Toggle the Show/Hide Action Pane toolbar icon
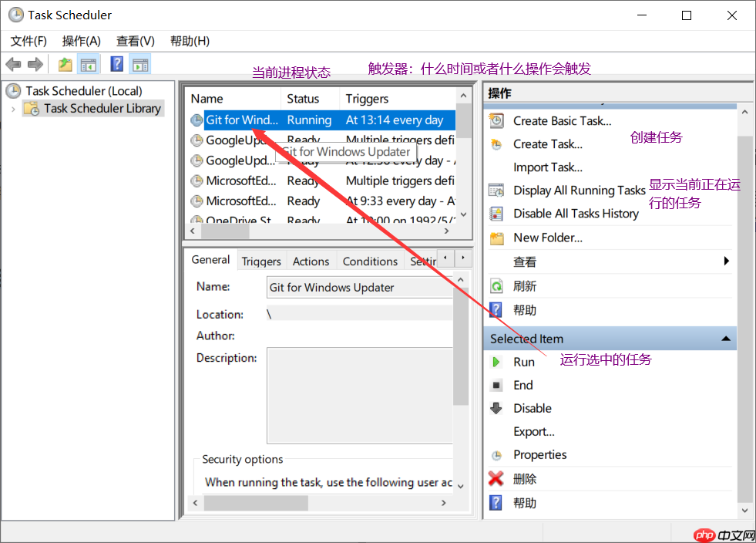Image resolution: width=756 pixels, height=543 pixels. coord(140,64)
